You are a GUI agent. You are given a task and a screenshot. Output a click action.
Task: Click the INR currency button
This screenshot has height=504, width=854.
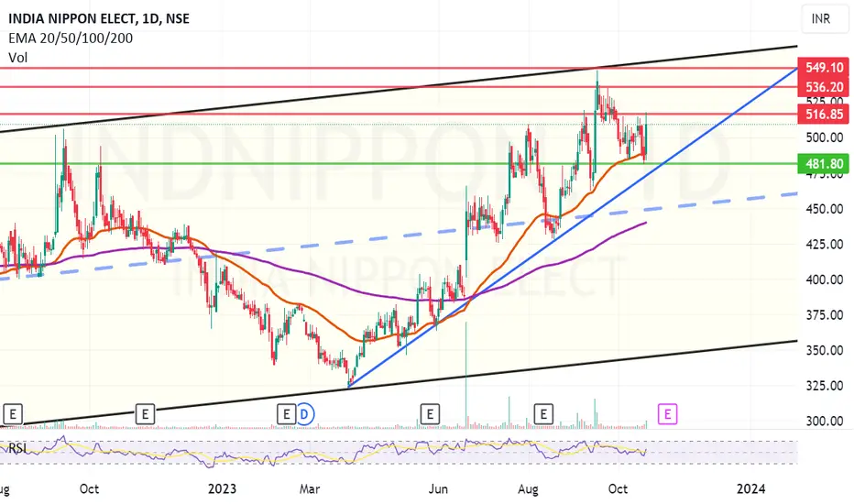click(824, 19)
